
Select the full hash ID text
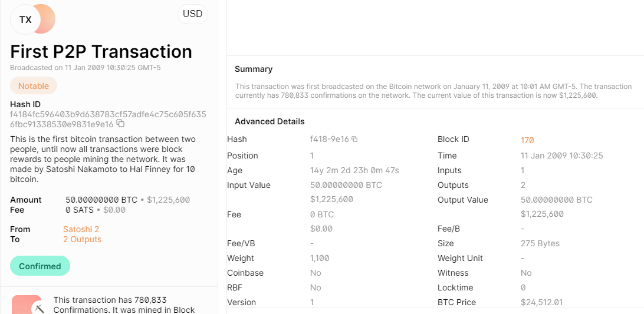[x=108, y=118]
